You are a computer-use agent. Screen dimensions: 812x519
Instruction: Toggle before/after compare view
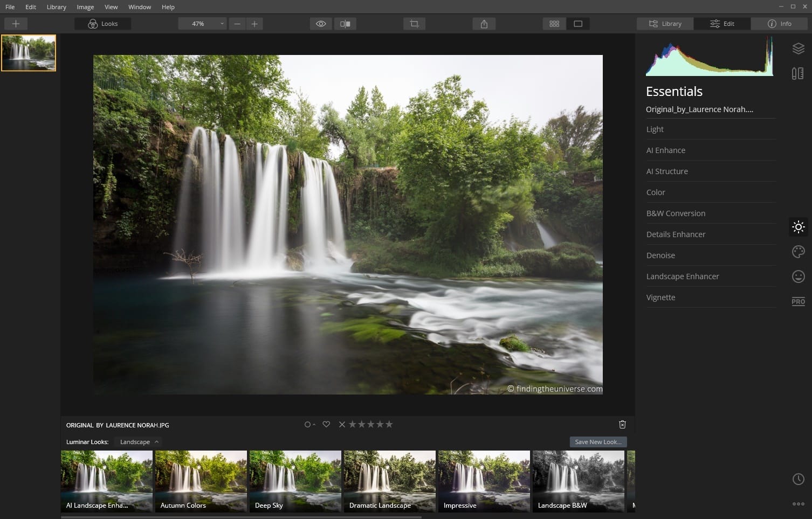coord(345,24)
